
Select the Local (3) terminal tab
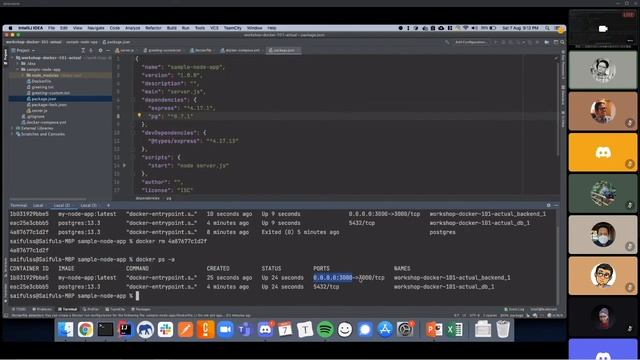(x=88, y=205)
